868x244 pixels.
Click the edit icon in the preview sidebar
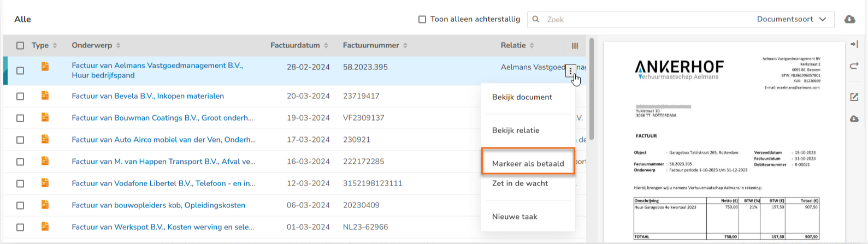coord(854,97)
